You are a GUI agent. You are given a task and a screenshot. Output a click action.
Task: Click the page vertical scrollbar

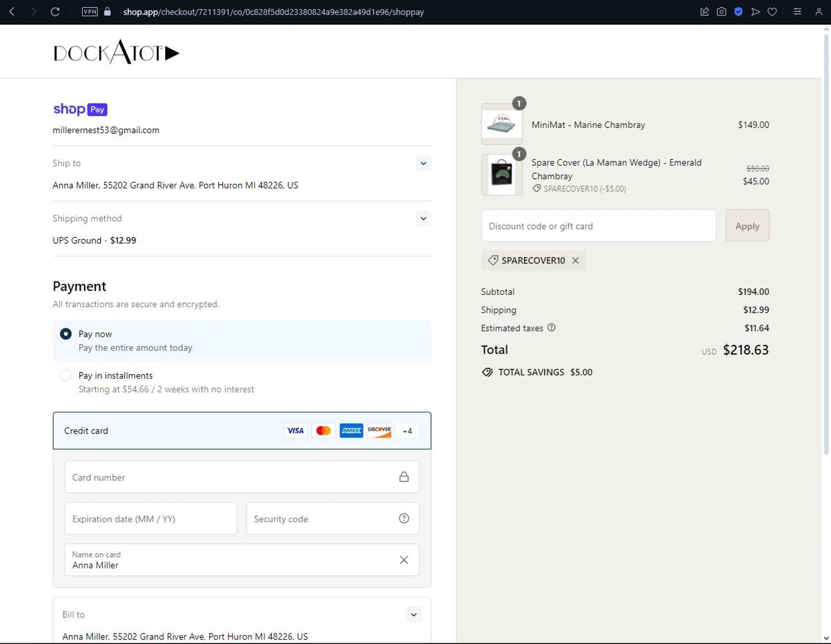(826, 244)
